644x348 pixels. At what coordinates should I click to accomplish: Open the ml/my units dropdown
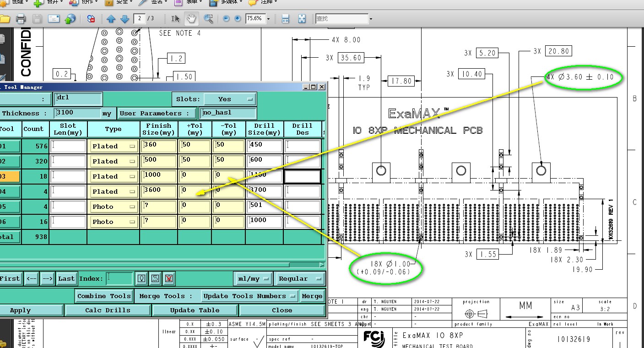(253, 278)
